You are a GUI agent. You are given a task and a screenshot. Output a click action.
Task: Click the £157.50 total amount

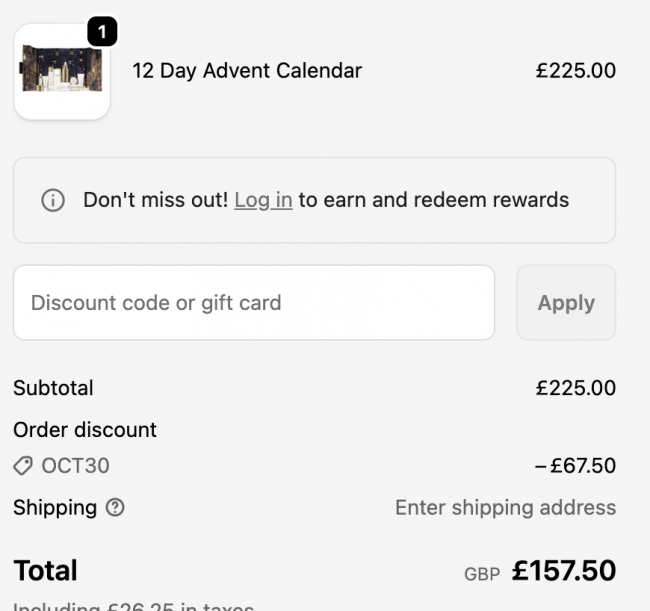564,571
